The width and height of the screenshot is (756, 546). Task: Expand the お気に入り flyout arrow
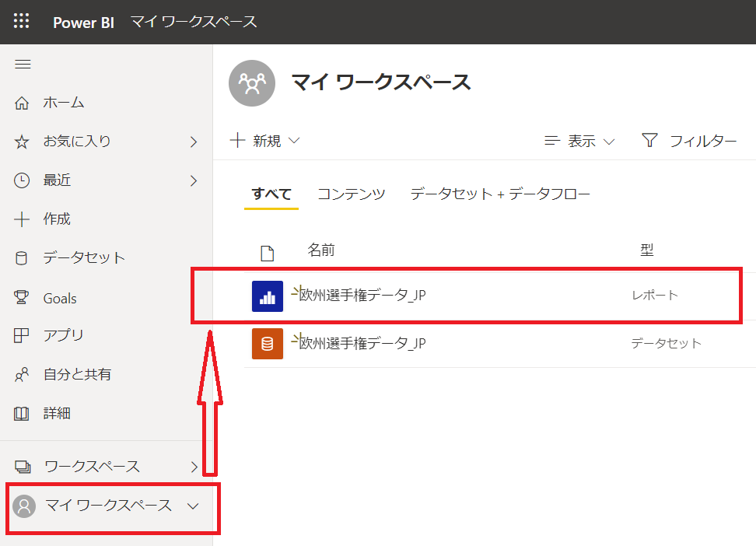pos(194,142)
